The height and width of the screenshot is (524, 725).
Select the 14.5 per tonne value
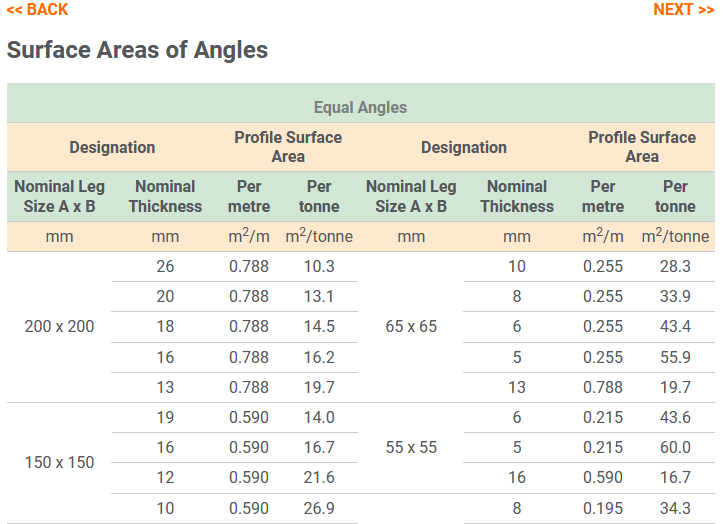click(x=318, y=327)
